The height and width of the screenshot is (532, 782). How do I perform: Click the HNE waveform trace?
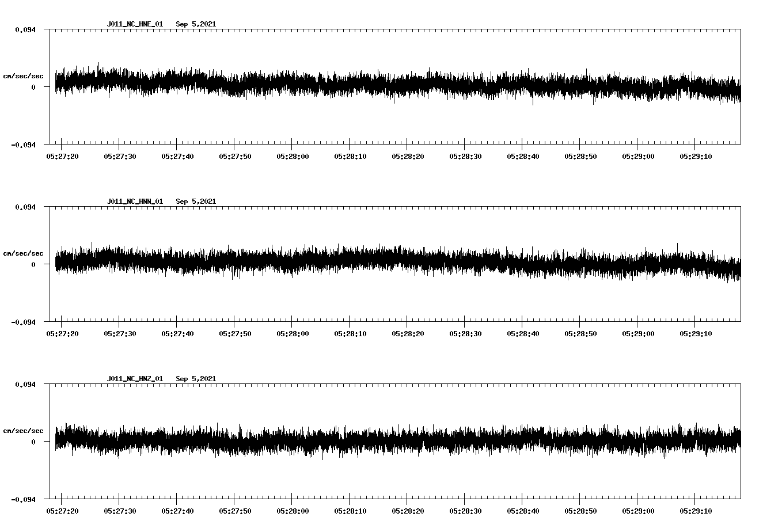tap(397, 84)
